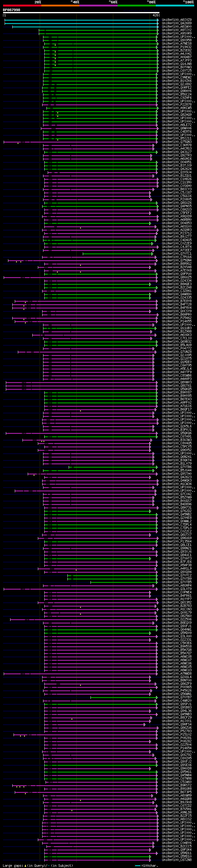
Task: Select the BP087998 query label
Action: 11,10
